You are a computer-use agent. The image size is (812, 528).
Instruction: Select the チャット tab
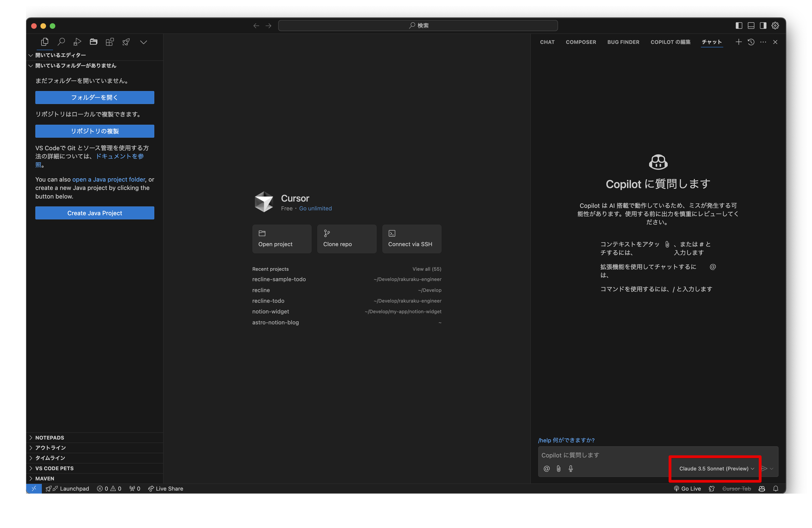[x=712, y=42]
